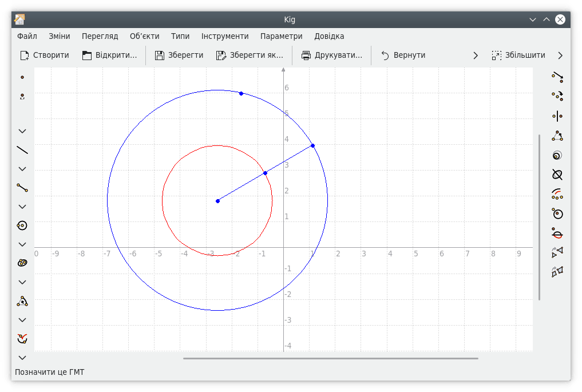Select the blue center point of the circles
The image size is (582, 392).
(218, 201)
